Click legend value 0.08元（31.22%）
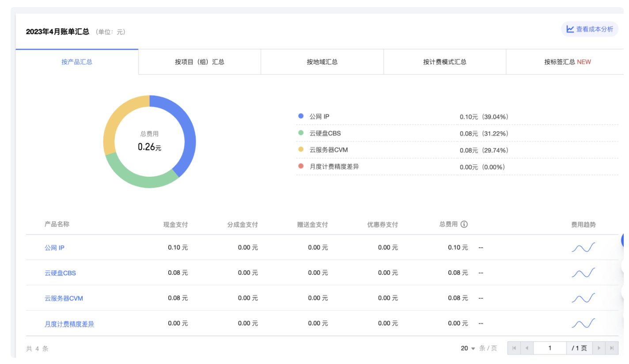629x364 pixels. pyautogui.click(x=484, y=133)
